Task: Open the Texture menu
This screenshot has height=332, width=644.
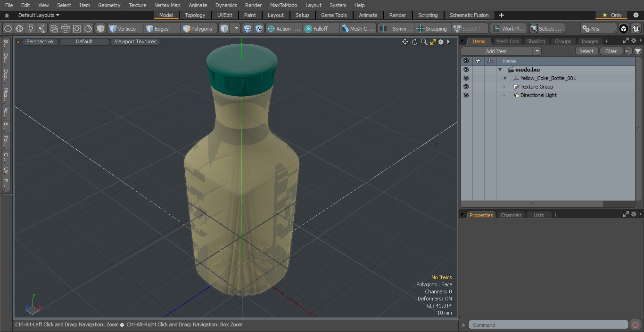Action: [x=137, y=5]
